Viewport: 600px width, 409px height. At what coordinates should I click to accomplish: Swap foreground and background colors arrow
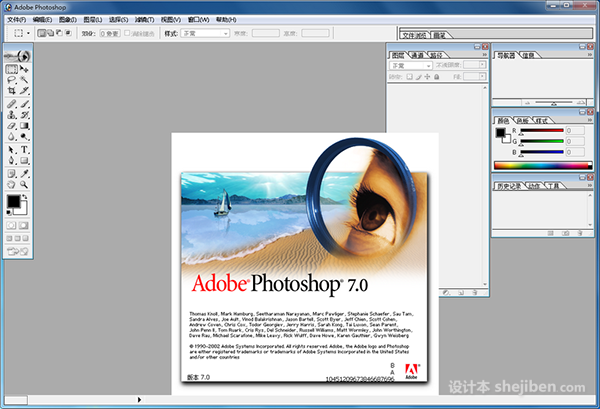[x=25, y=197]
